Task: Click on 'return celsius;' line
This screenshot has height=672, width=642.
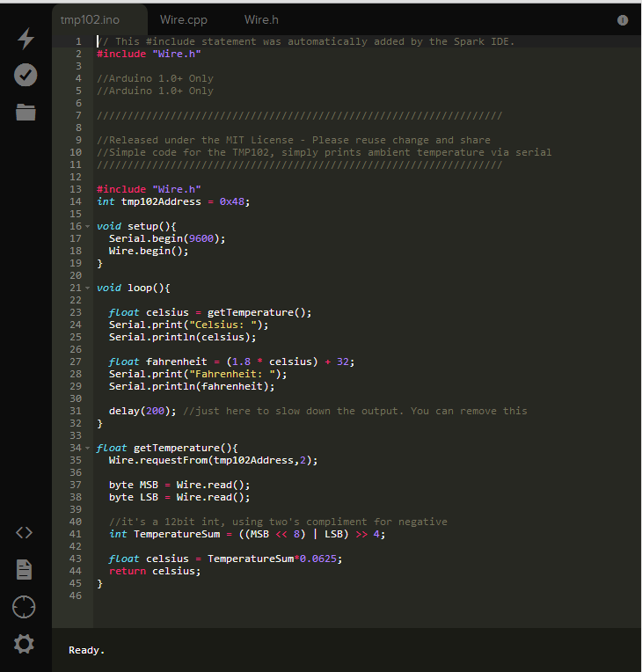Action: [155, 571]
